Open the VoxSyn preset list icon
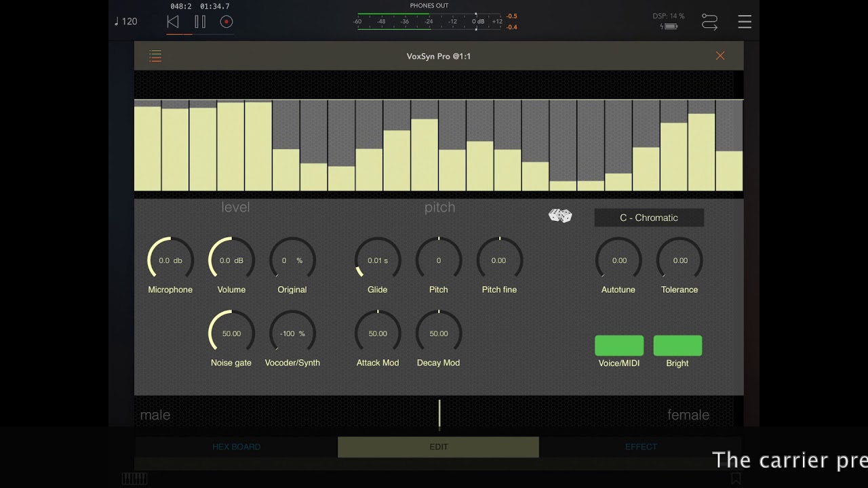Screen dimensions: 868x488 [x=155, y=56]
